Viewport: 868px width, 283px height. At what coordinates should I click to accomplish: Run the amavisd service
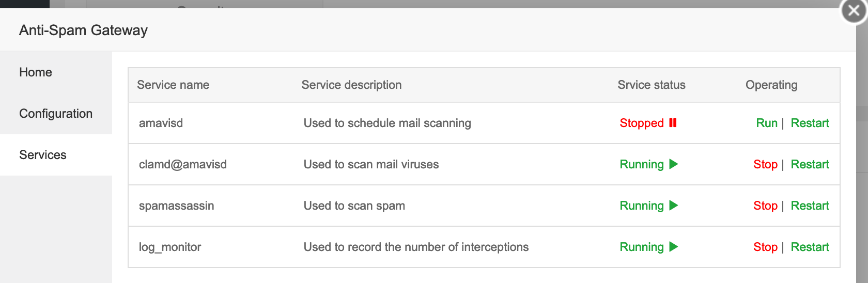(767, 123)
